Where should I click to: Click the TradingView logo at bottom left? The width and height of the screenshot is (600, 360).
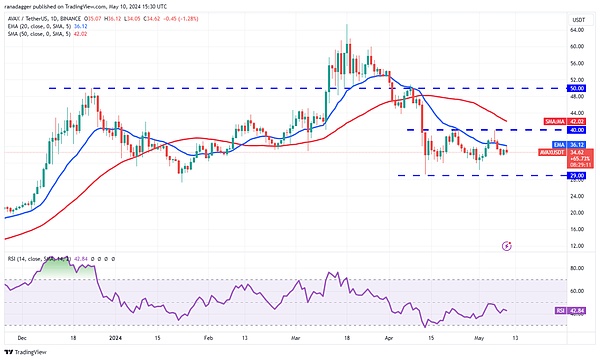coord(25,352)
